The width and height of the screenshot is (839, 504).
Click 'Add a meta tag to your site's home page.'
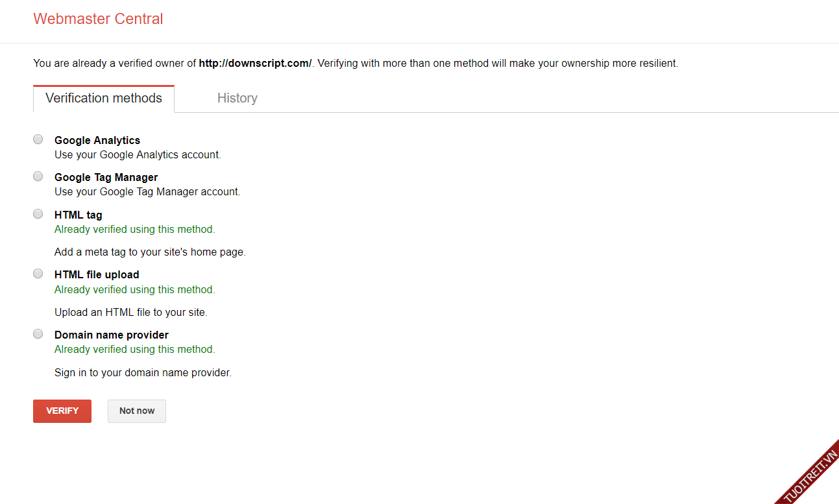(150, 252)
